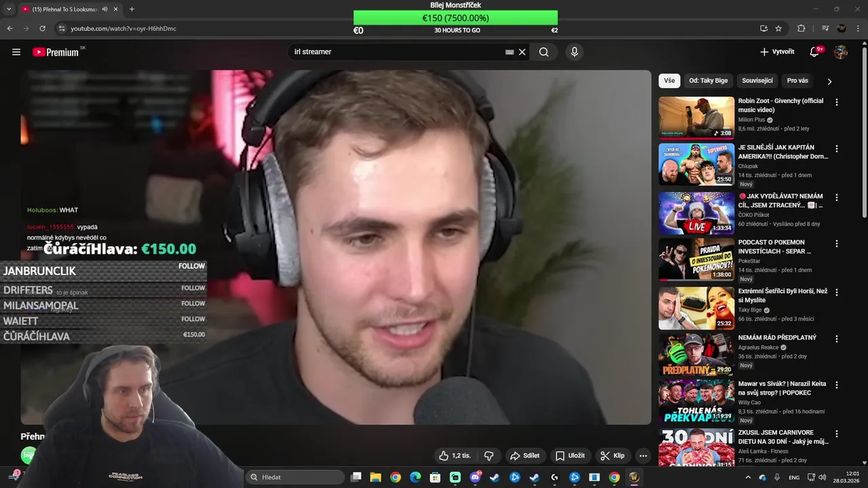Screen dimensions: 868x488
Task: Open the 'Mawar vs Sivák' POPOKEC thumbnail
Action: [696, 401]
